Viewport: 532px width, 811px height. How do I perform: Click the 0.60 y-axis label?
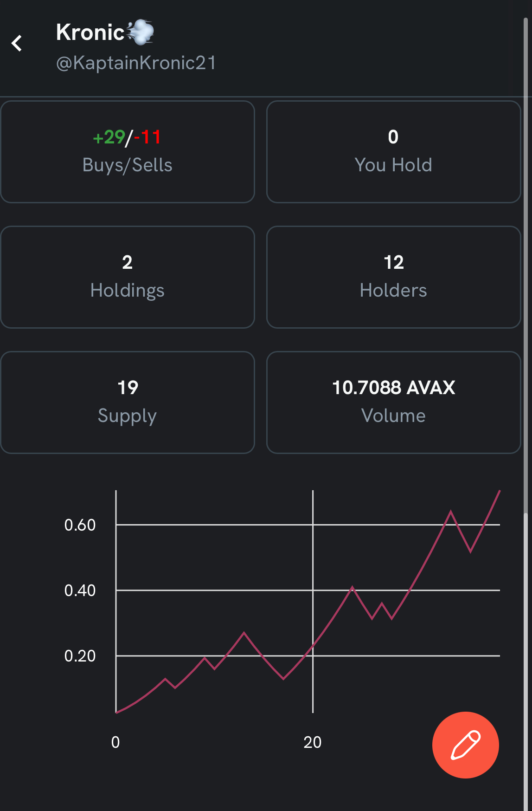point(80,525)
